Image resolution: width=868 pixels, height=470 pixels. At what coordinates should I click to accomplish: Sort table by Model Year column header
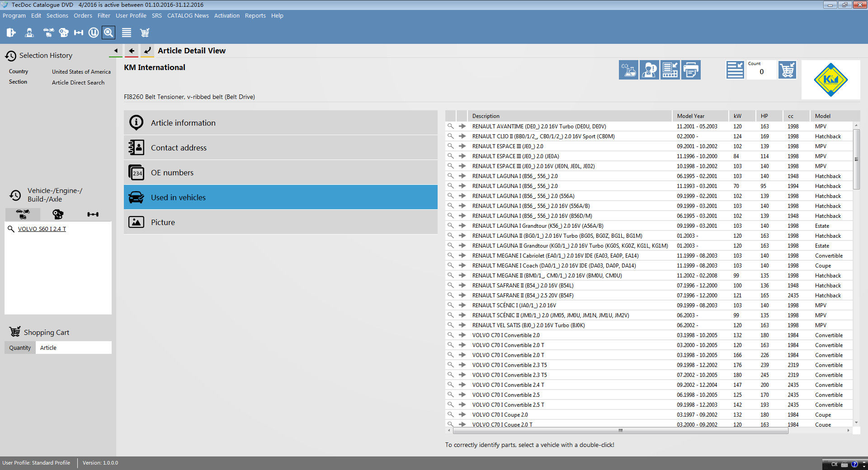[701, 116]
